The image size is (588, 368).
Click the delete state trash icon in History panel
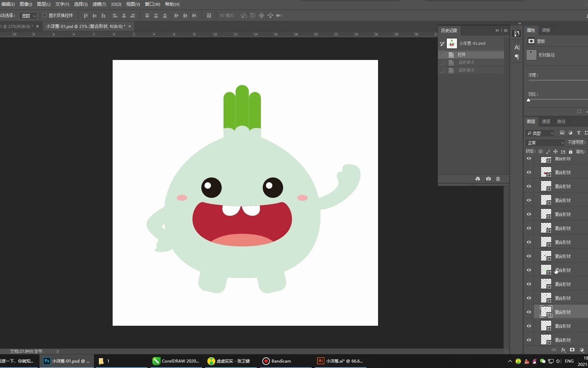(498, 179)
